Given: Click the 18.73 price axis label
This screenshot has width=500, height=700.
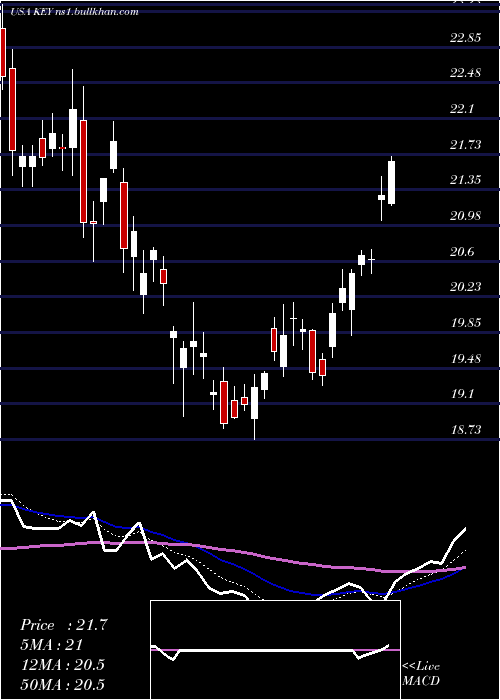Looking at the screenshot, I should 466,429.
